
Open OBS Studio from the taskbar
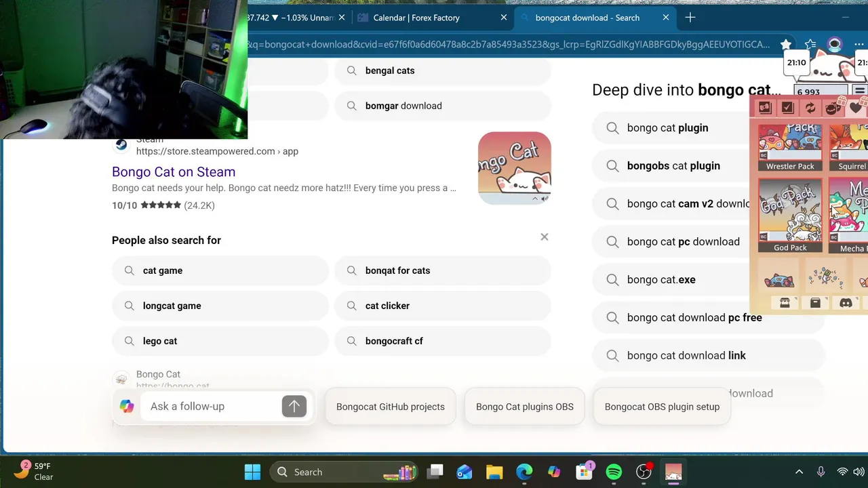pyautogui.click(x=644, y=472)
